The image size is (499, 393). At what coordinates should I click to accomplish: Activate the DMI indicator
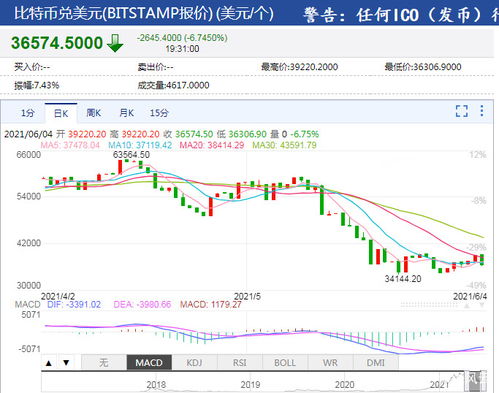coord(376,363)
